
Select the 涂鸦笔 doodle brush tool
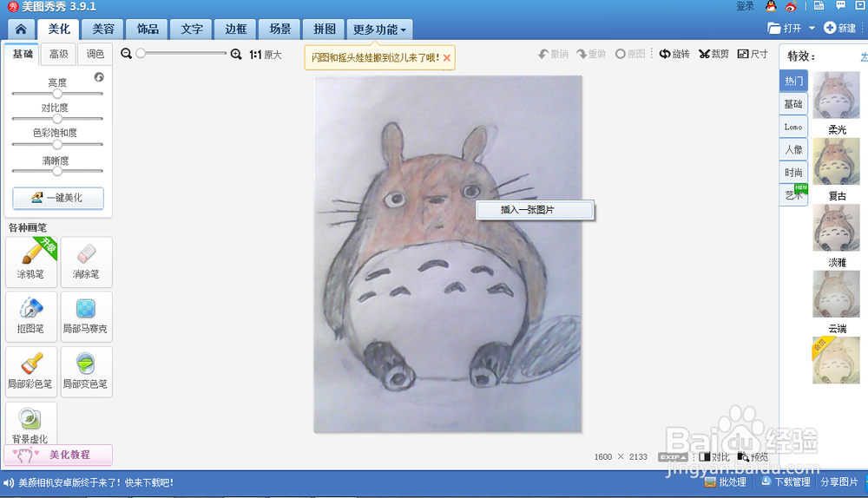(31, 262)
